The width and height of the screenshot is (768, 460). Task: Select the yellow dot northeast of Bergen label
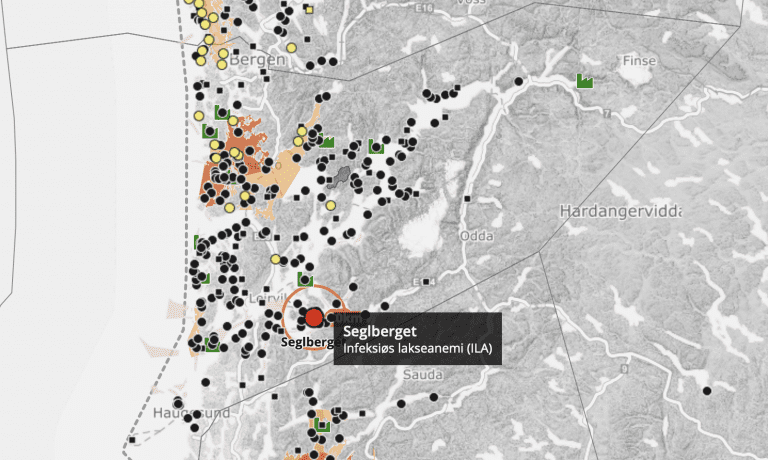click(291, 48)
